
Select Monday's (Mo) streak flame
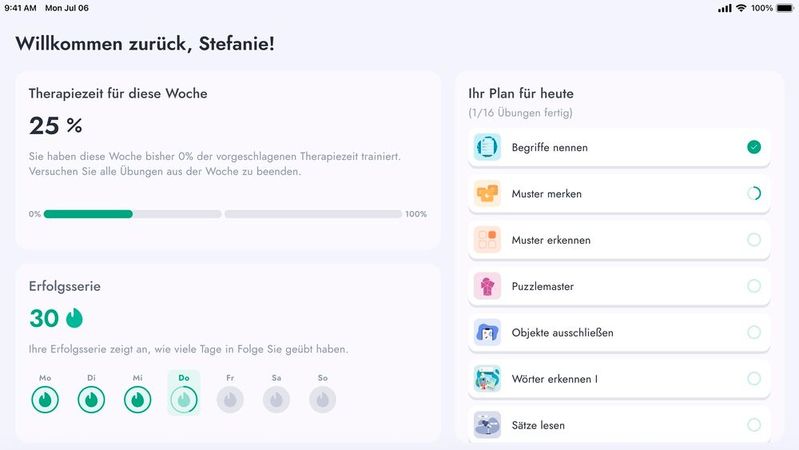coord(45,400)
